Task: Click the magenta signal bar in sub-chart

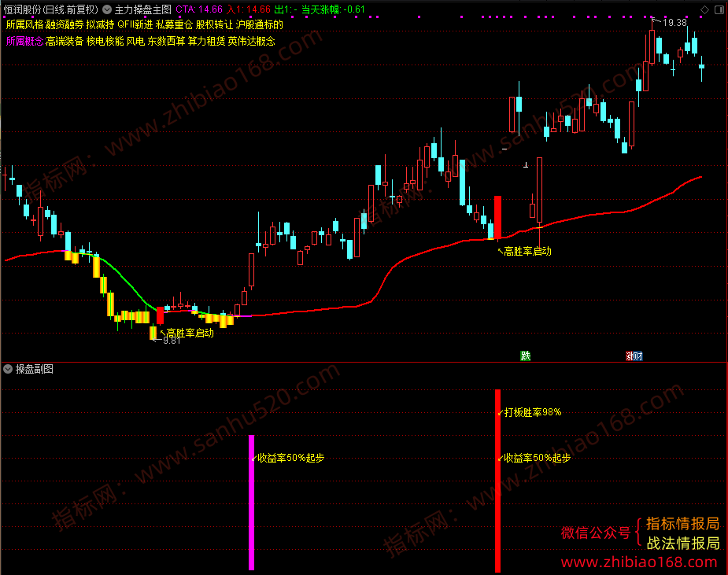Action: 252,502
